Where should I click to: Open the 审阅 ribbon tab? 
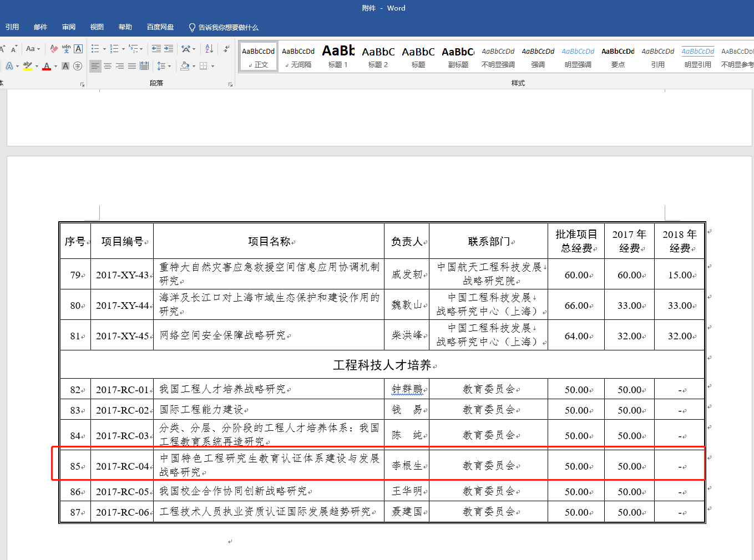point(69,27)
